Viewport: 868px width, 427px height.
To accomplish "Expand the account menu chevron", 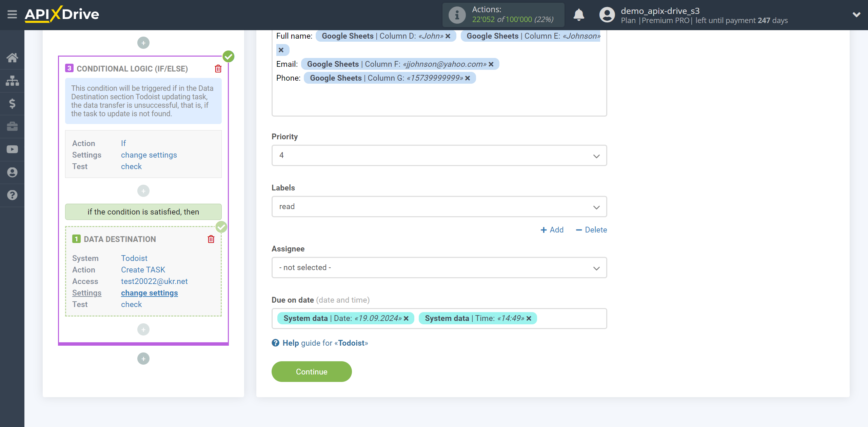I will [856, 15].
